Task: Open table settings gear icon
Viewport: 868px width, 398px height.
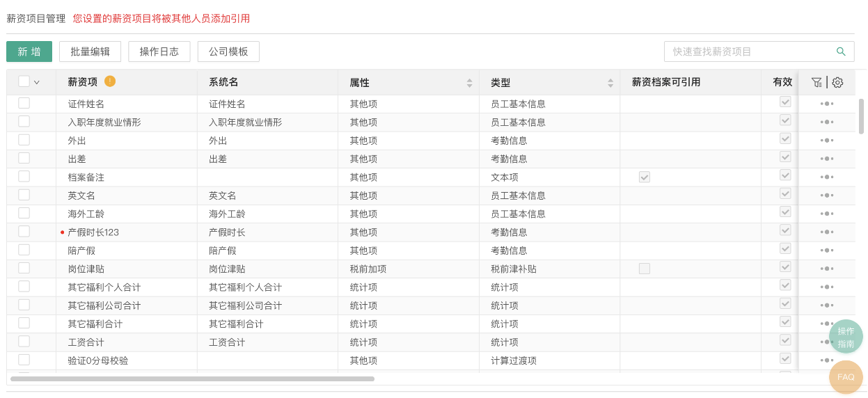Action: [837, 83]
